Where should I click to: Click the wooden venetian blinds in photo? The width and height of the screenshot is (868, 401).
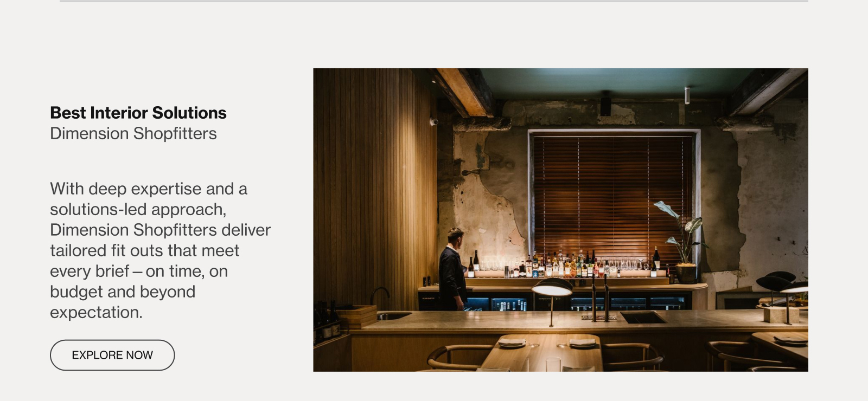coord(614,200)
